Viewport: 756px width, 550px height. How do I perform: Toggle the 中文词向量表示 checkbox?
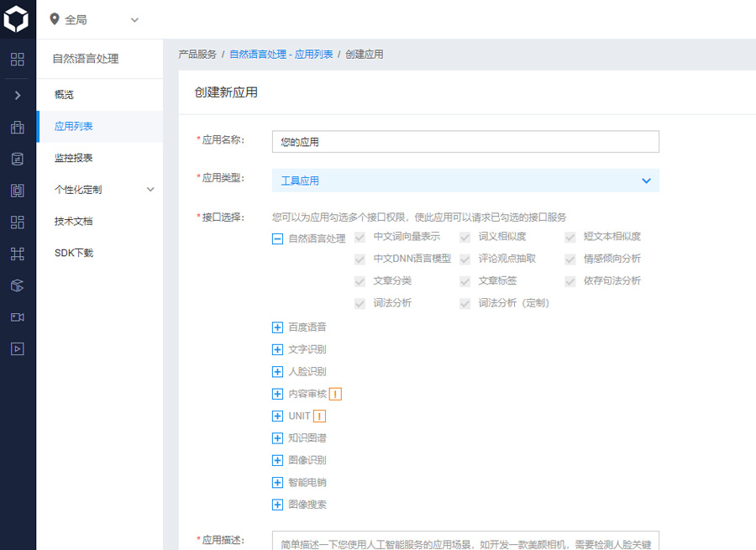point(360,237)
